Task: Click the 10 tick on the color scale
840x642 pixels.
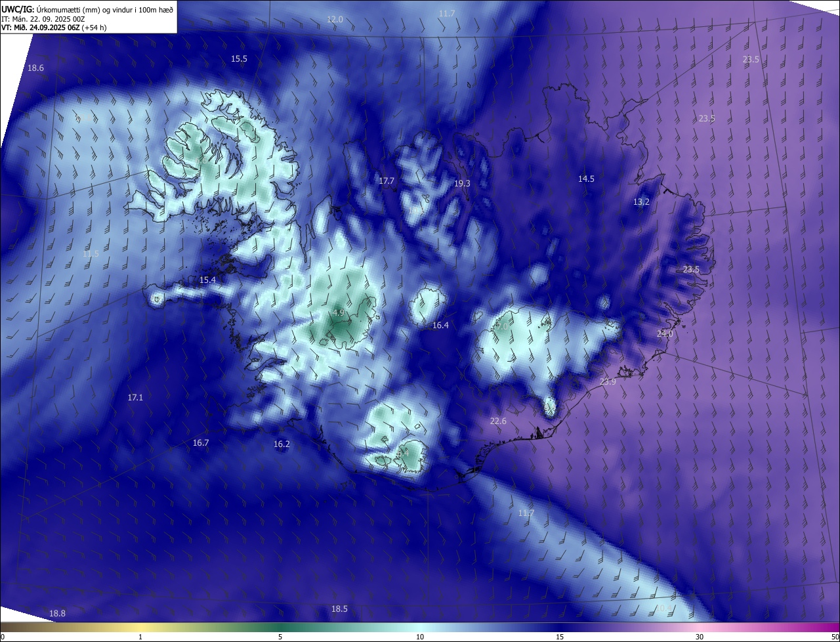Action: 420,637
